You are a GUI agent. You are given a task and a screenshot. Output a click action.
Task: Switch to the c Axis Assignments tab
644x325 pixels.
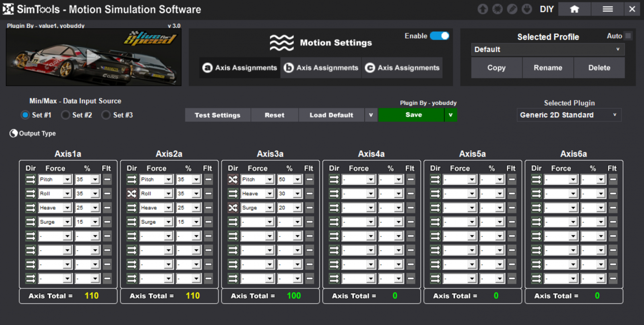click(x=402, y=68)
